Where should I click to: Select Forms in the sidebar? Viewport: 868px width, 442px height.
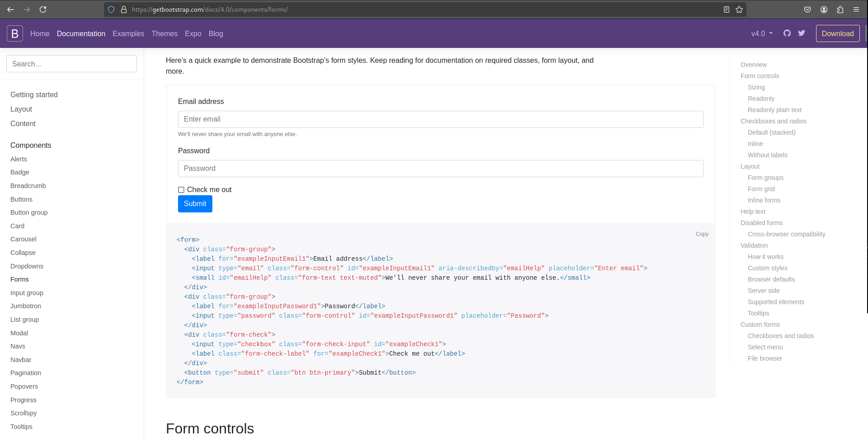click(19, 279)
